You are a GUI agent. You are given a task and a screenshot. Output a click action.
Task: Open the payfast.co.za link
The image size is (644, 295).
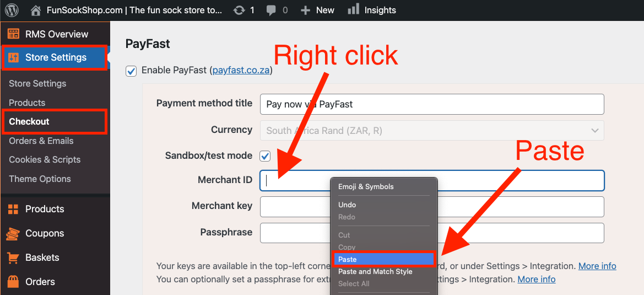(x=241, y=70)
